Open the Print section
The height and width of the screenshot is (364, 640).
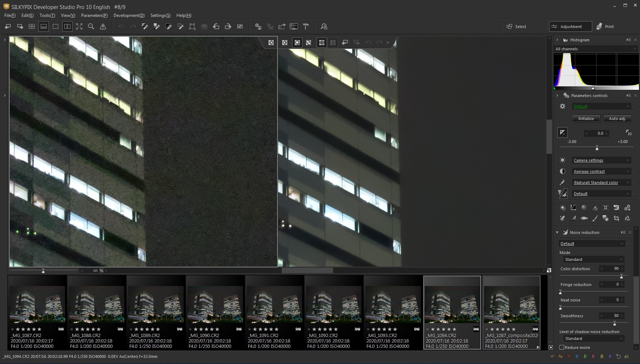605,27
